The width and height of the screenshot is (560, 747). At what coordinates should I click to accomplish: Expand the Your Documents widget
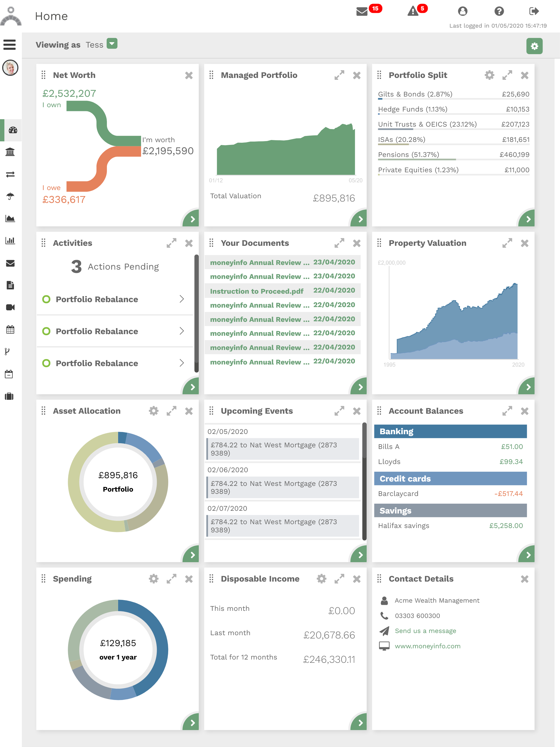pyautogui.click(x=339, y=243)
